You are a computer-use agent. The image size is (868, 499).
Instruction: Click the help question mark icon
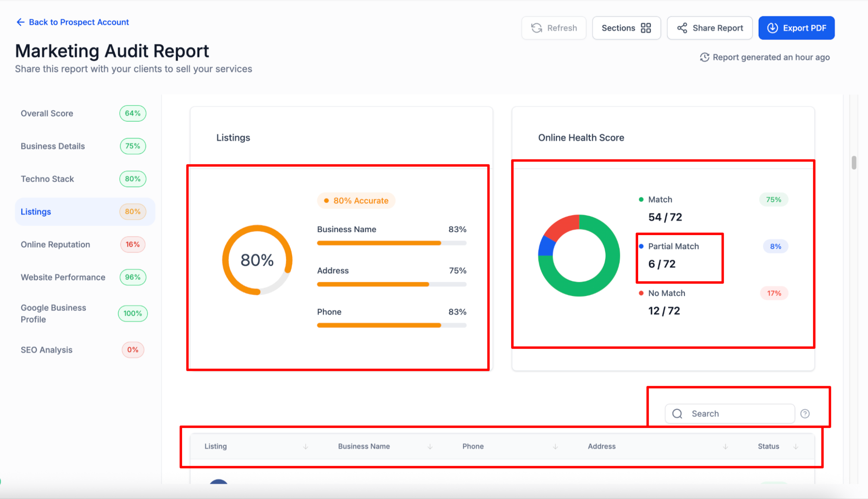tap(805, 414)
